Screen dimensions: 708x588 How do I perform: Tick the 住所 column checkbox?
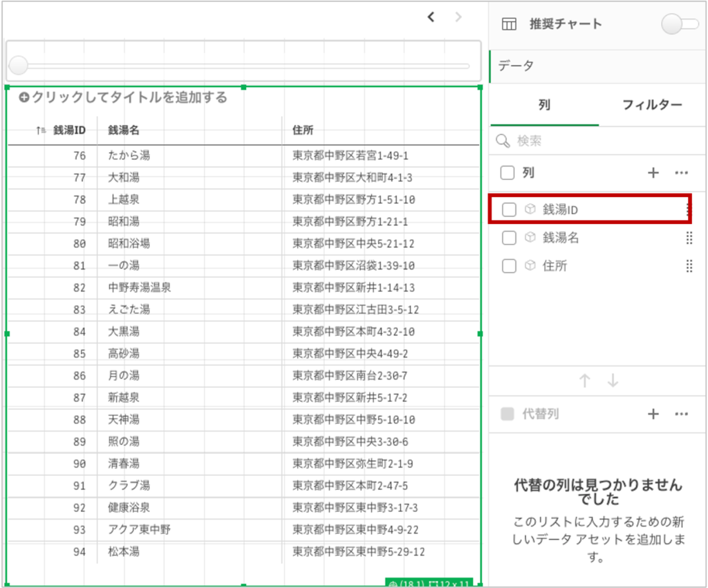pos(509,266)
